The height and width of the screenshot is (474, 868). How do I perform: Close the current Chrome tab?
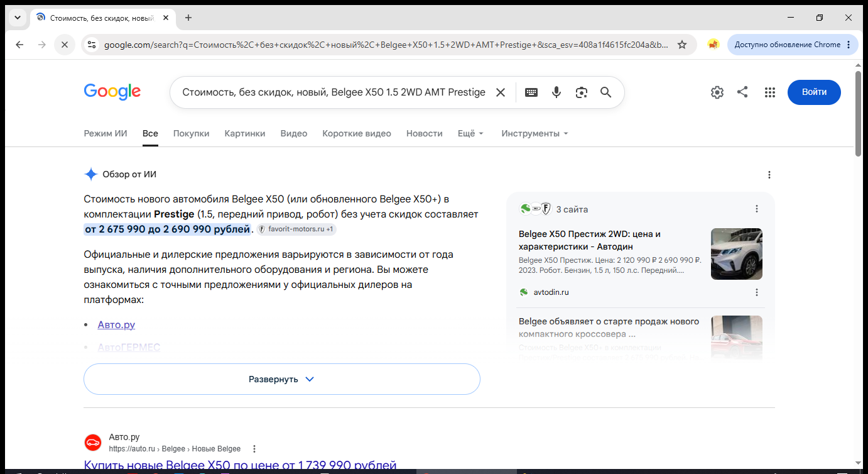coord(166,18)
